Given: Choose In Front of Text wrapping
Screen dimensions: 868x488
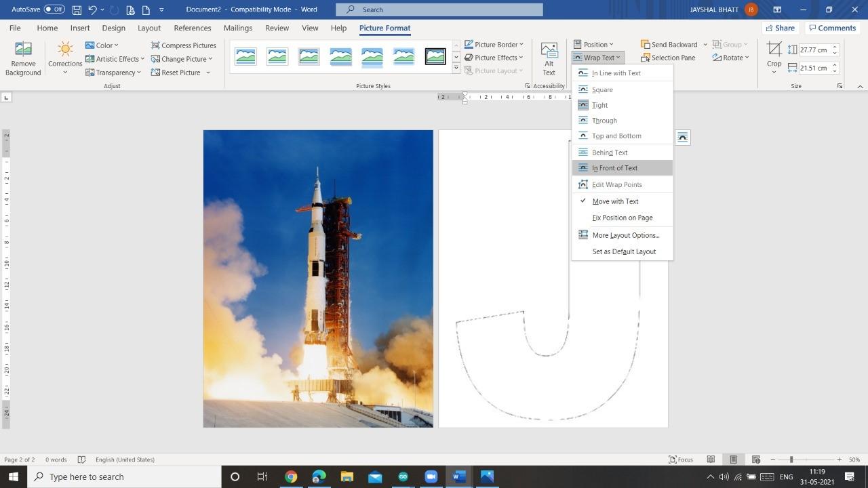Looking at the screenshot, I should (x=623, y=168).
